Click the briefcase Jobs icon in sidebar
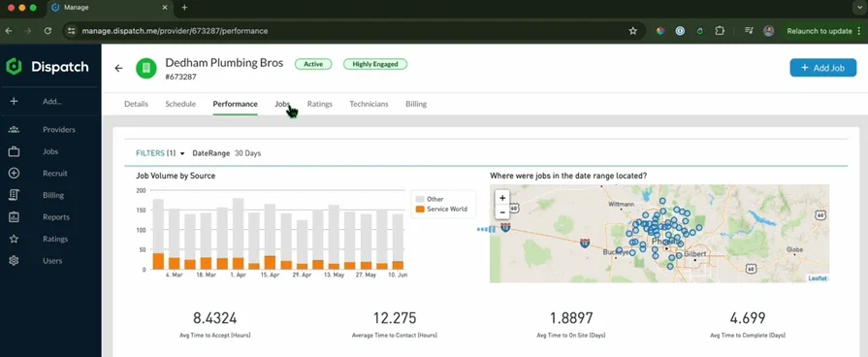Viewport: 868px width, 357px height. coord(14,151)
